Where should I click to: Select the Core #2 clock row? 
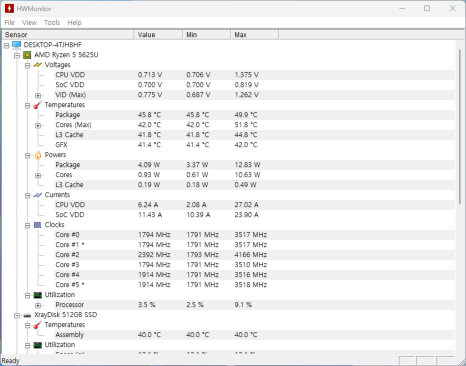click(x=255, y=255)
